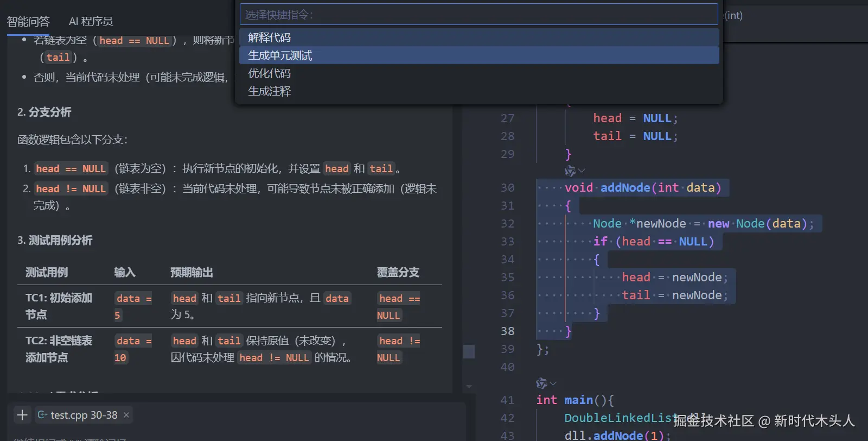Screen dimensions: 868x441
Task: Click line number 38 in the gutter
Action: [x=507, y=331]
